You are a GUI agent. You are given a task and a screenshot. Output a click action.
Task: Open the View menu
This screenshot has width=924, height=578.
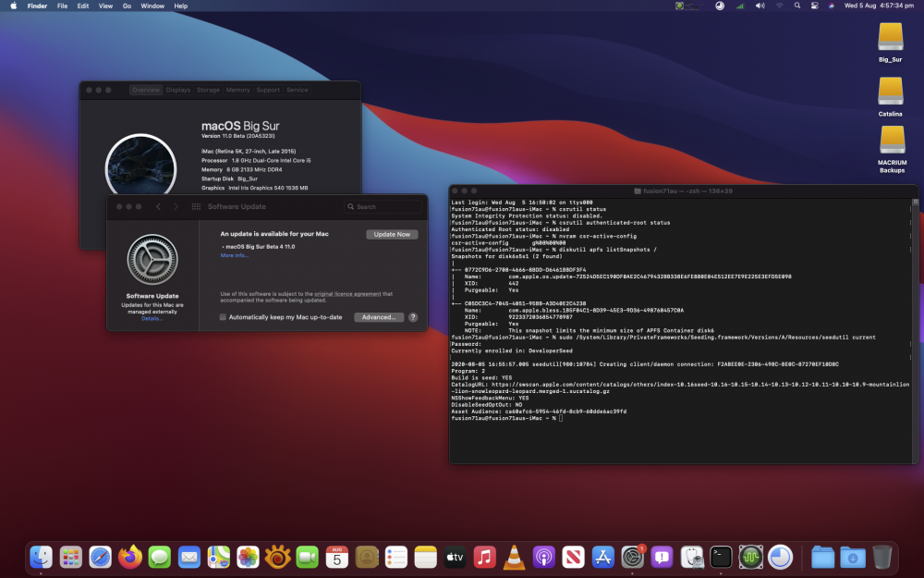[x=105, y=6]
